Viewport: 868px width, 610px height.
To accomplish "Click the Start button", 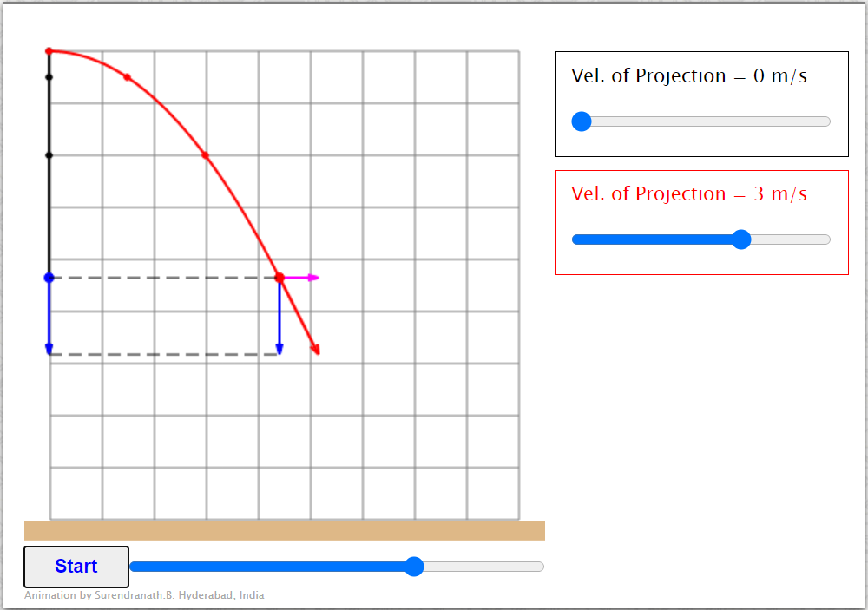I will coord(76,567).
